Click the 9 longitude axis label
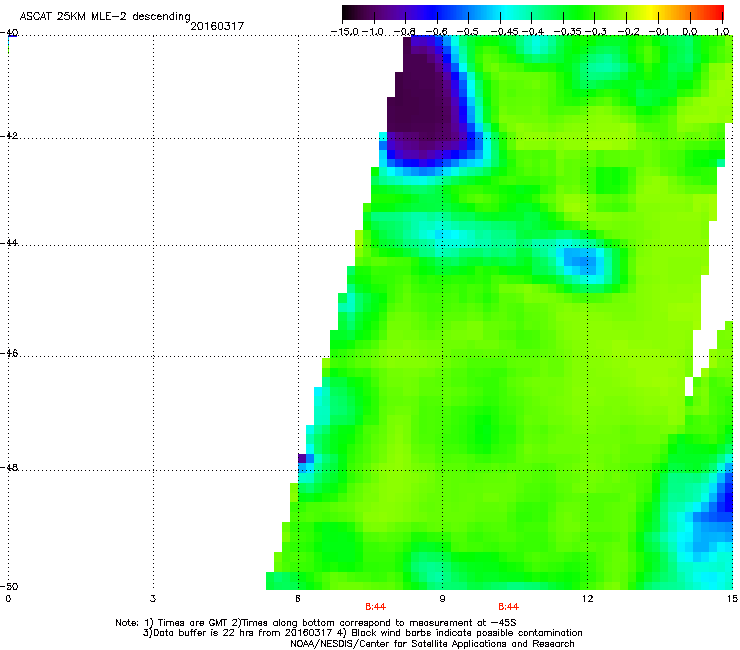The image size is (740, 650). (442, 599)
